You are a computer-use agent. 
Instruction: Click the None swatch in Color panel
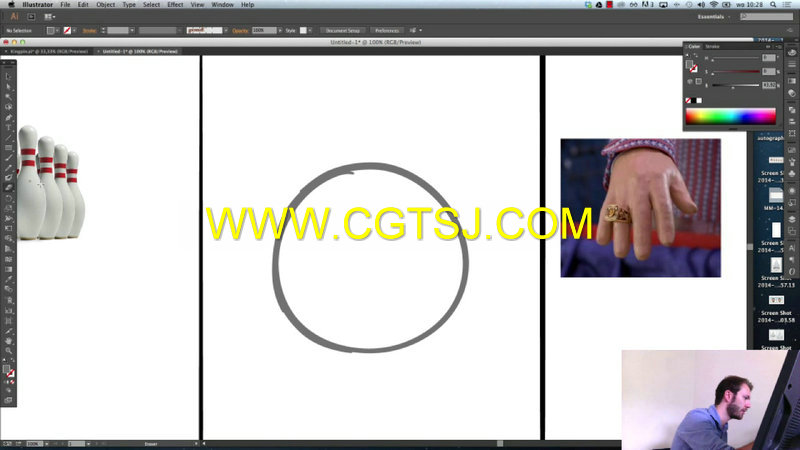pyautogui.click(x=688, y=101)
